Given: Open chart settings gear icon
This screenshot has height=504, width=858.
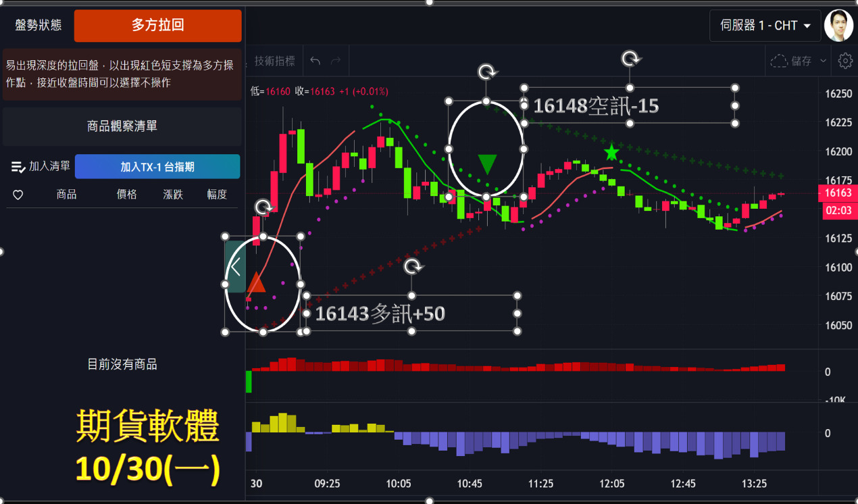Looking at the screenshot, I should click(x=845, y=61).
